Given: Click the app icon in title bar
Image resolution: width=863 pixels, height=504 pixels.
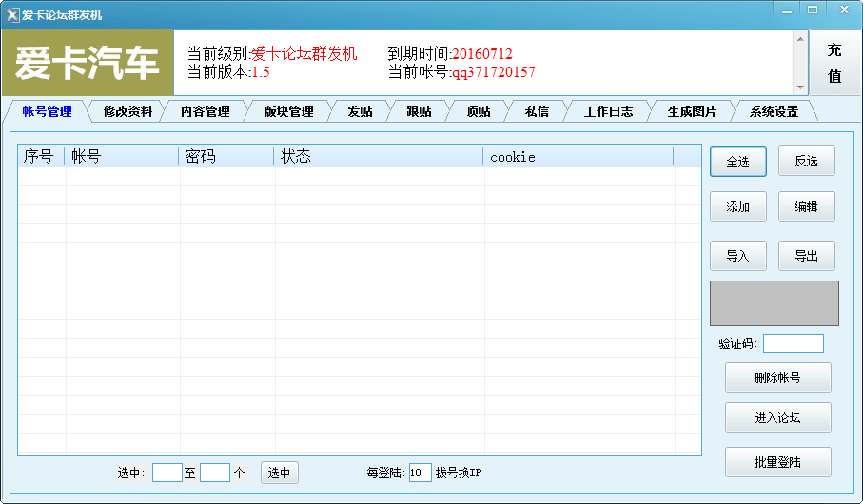Looking at the screenshot, I should (12, 15).
